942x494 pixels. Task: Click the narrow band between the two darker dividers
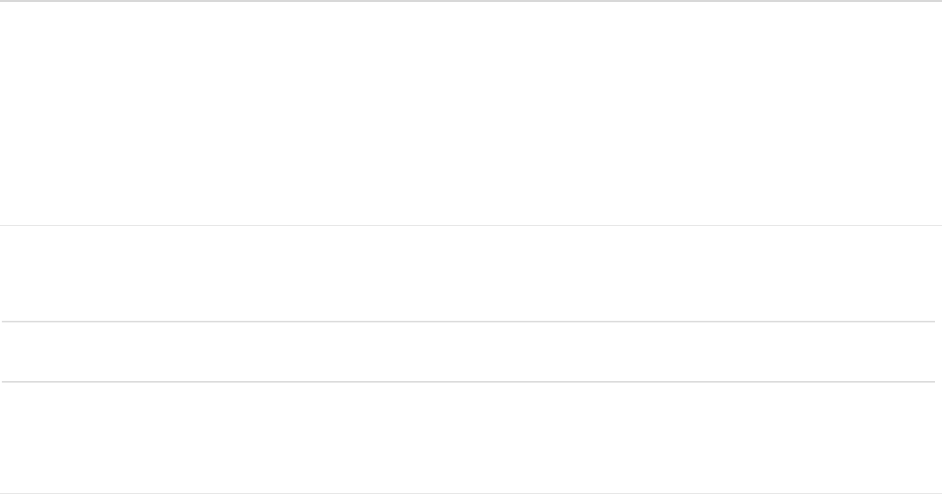470,351
